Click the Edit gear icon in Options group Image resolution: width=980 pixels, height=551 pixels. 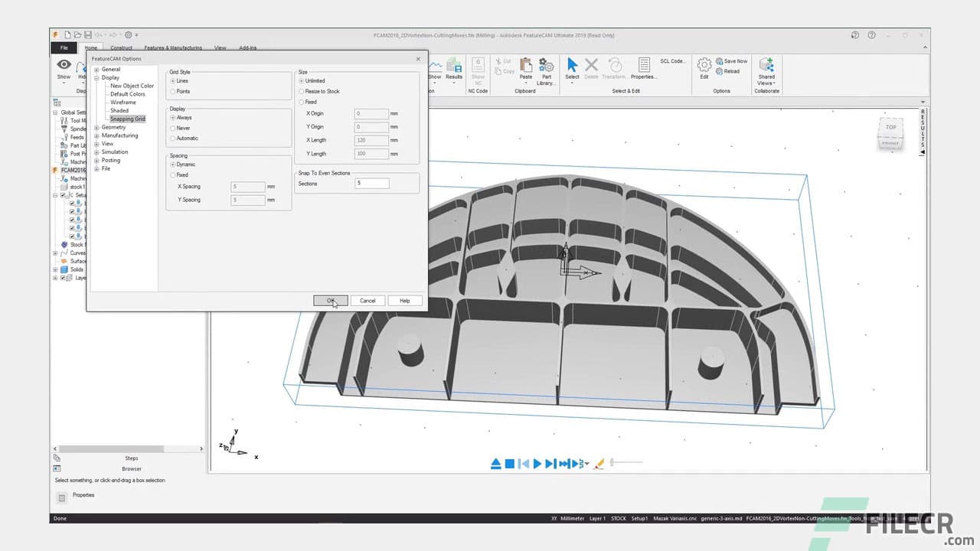(x=704, y=67)
